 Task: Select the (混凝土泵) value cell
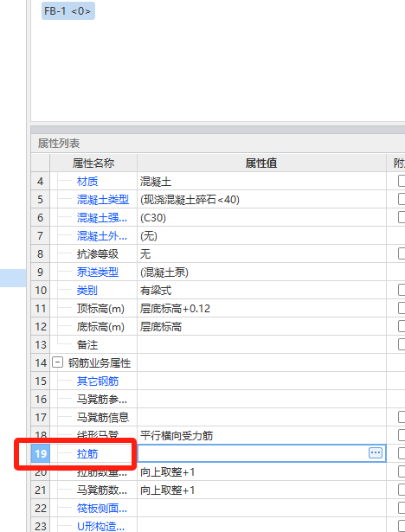[261, 272]
